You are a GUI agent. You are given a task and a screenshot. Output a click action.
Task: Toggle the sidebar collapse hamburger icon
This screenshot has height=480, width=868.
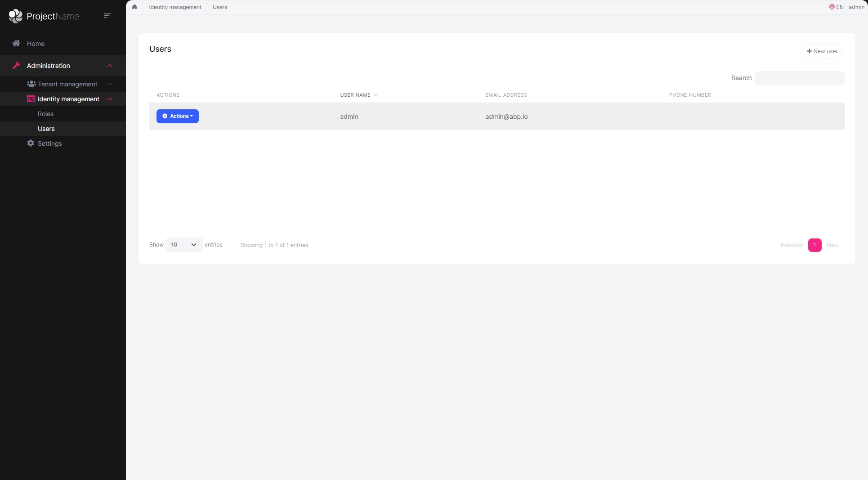coord(107,15)
